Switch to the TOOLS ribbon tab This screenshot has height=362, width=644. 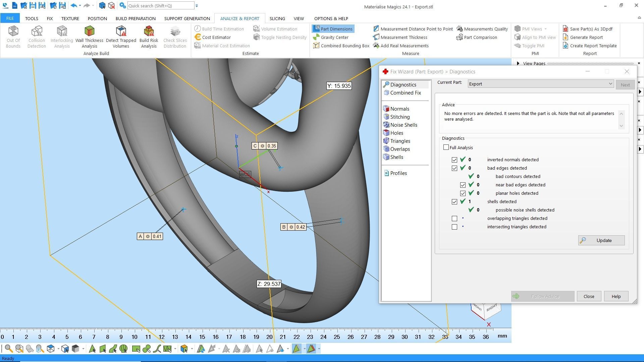point(32,18)
